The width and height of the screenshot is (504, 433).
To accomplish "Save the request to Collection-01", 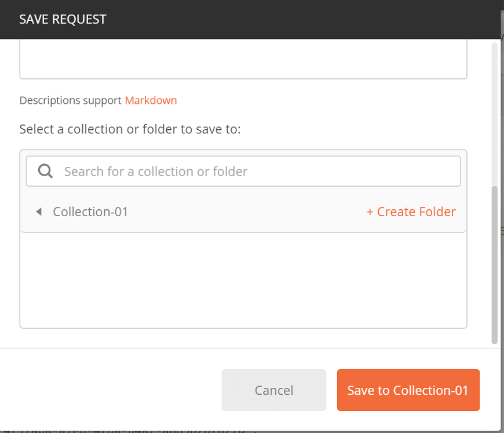I will (x=408, y=390).
